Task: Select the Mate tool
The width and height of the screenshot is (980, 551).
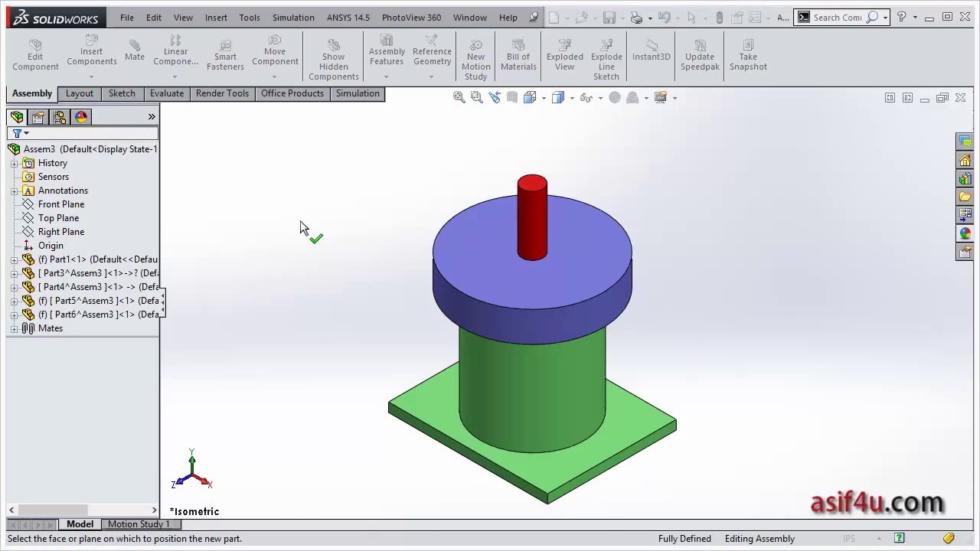Action: (x=135, y=51)
